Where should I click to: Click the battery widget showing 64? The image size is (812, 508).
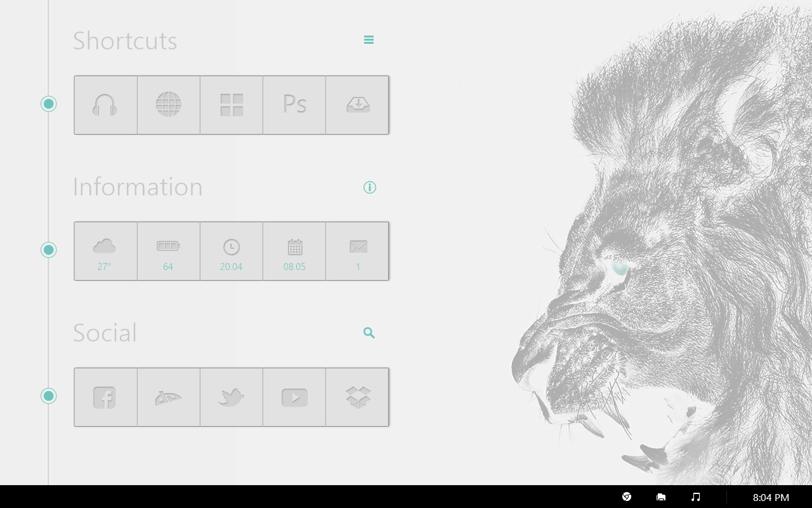click(x=168, y=251)
